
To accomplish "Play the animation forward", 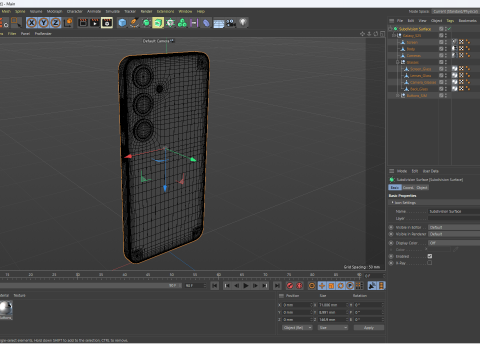I will coord(246,286).
